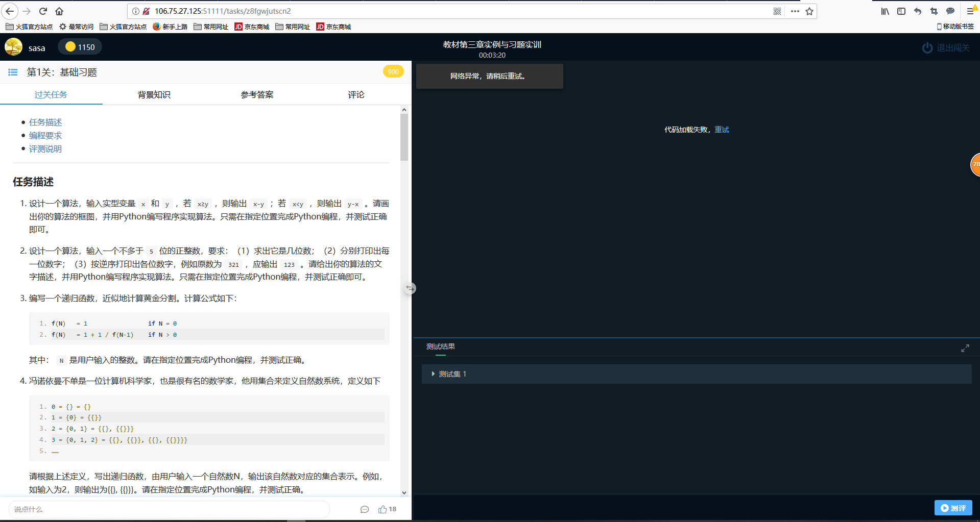Click the undo arrow toolbar icon
The image size is (980, 522).
click(x=918, y=11)
